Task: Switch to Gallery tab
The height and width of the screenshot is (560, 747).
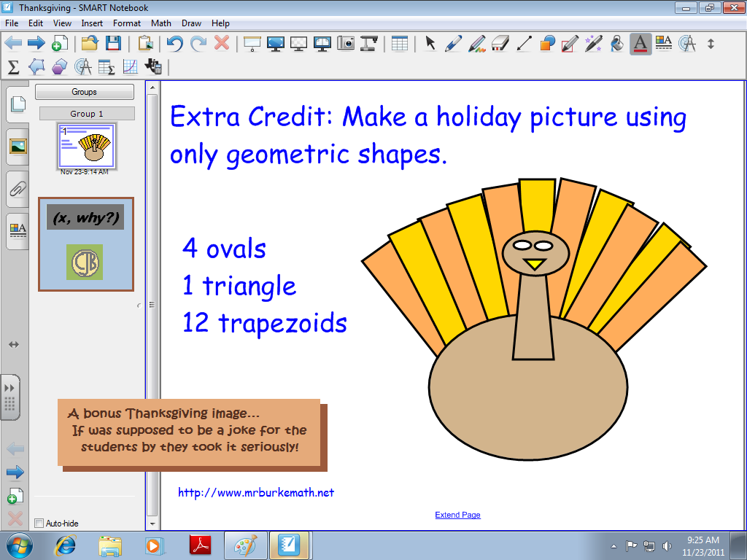Action: pyautogui.click(x=18, y=146)
